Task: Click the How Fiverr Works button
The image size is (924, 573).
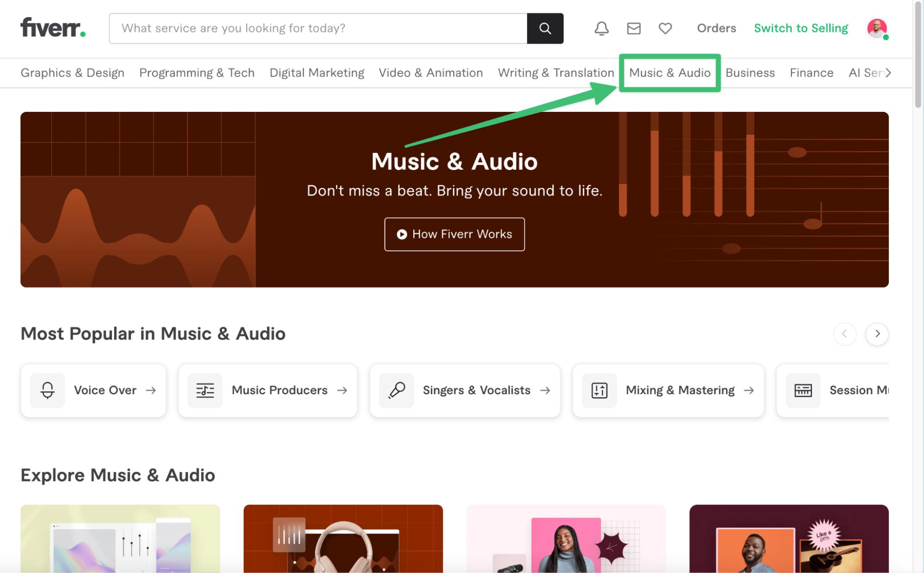Action: [x=454, y=234]
